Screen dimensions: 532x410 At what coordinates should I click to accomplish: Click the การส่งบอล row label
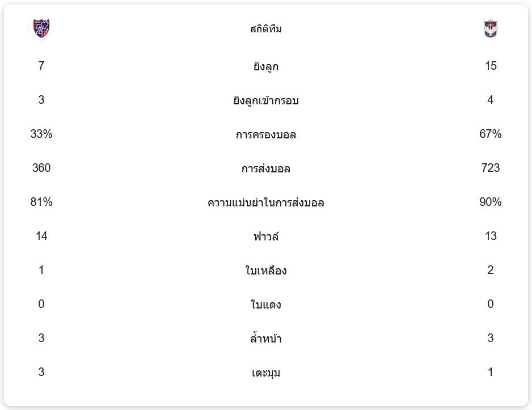(x=266, y=168)
